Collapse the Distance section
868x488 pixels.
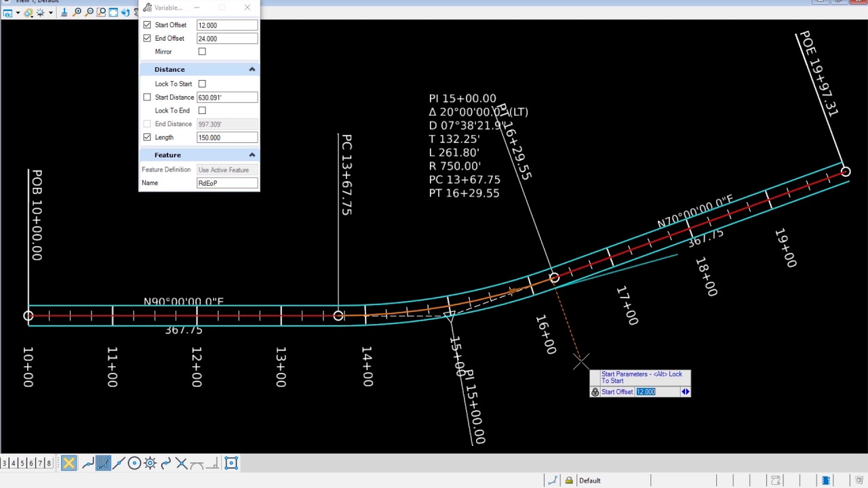pos(252,69)
